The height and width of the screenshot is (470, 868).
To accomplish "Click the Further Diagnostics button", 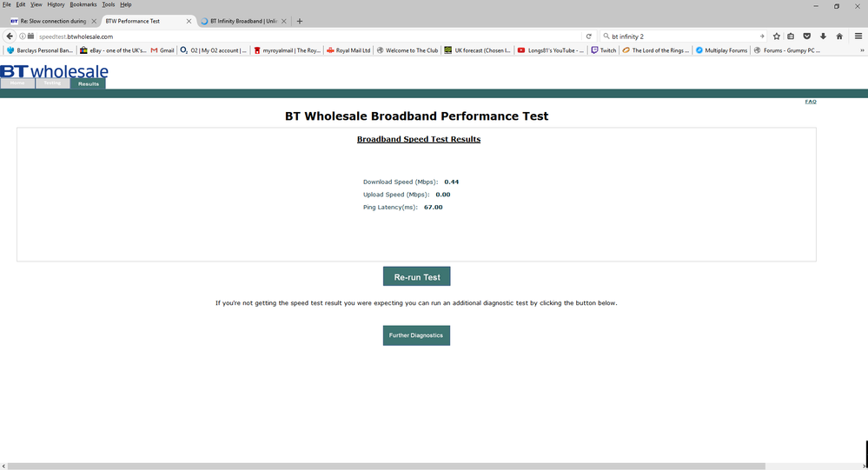I will pos(416,335).
